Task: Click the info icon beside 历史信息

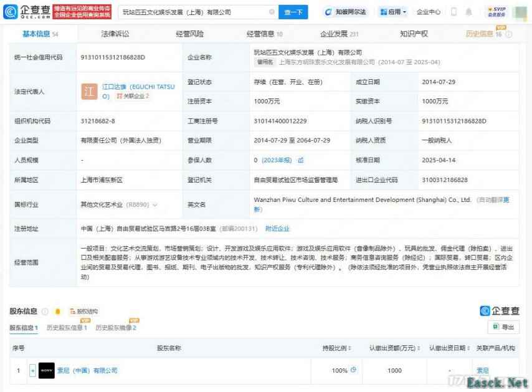Action: (508, 34)
